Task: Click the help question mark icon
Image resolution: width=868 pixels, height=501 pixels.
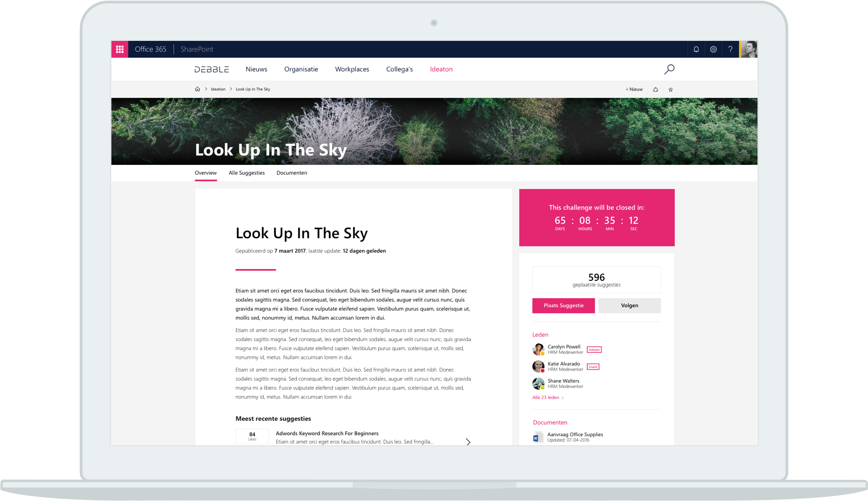Action: click(730, 49)
